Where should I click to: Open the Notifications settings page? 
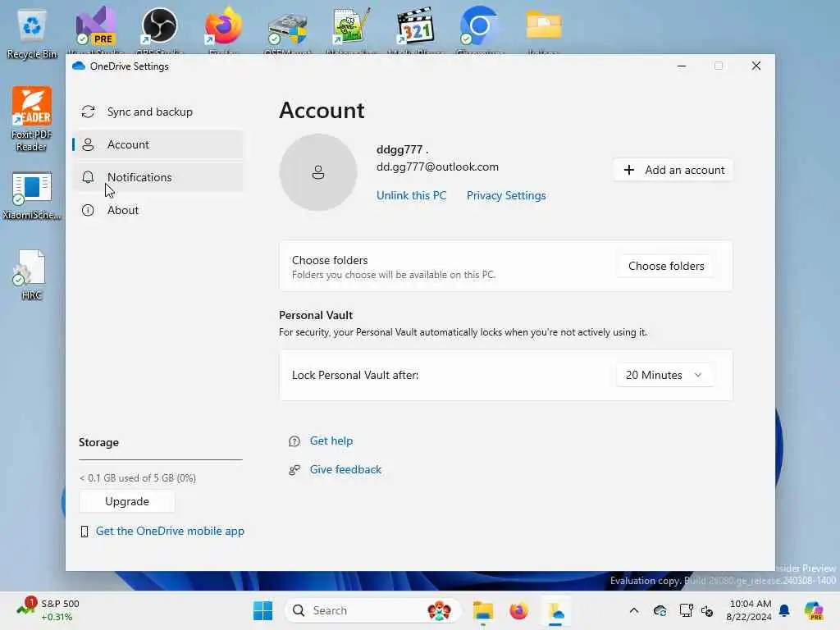(158, 177)
